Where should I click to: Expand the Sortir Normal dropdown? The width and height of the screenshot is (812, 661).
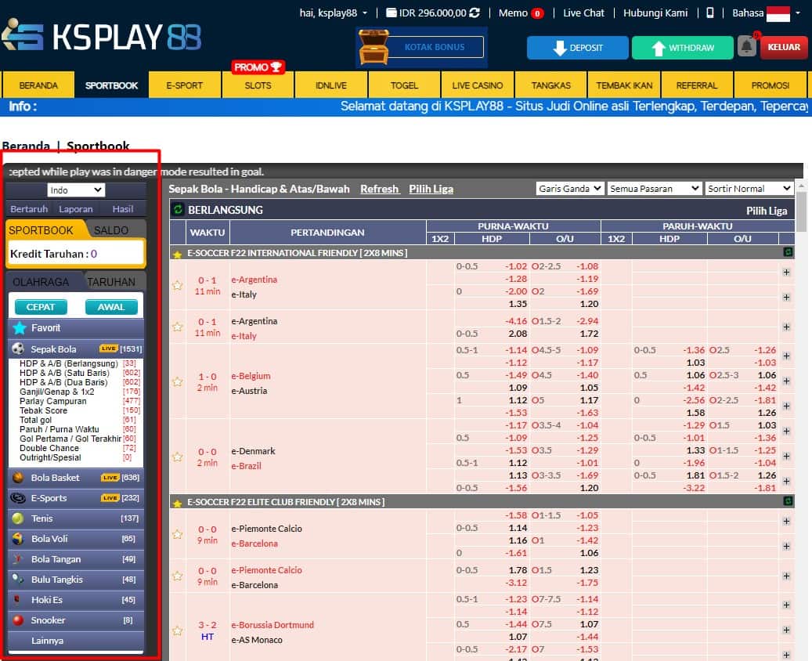tap(749, 189)
